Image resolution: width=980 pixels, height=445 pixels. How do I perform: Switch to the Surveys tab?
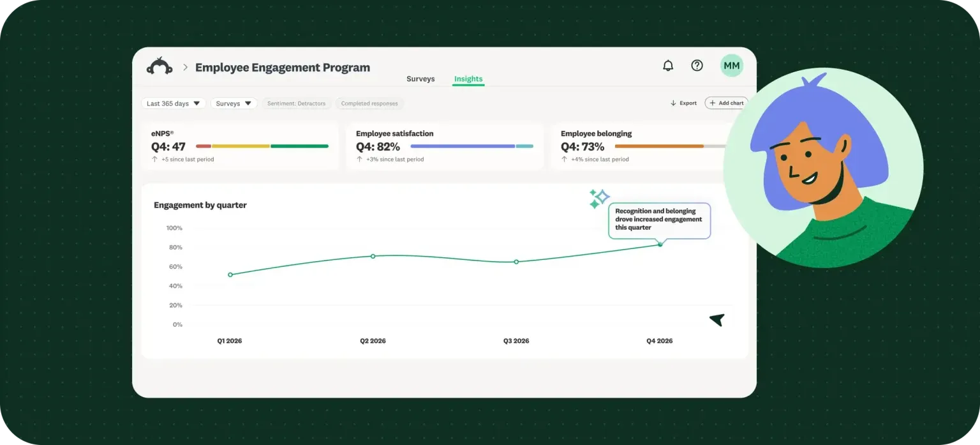[420, 79]
